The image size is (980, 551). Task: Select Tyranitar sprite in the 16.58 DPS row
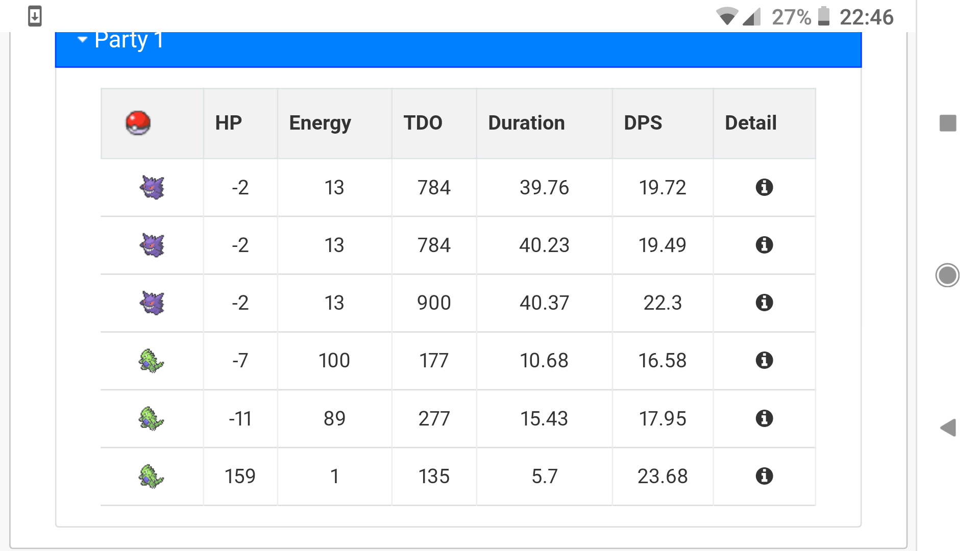coord(151,361)
